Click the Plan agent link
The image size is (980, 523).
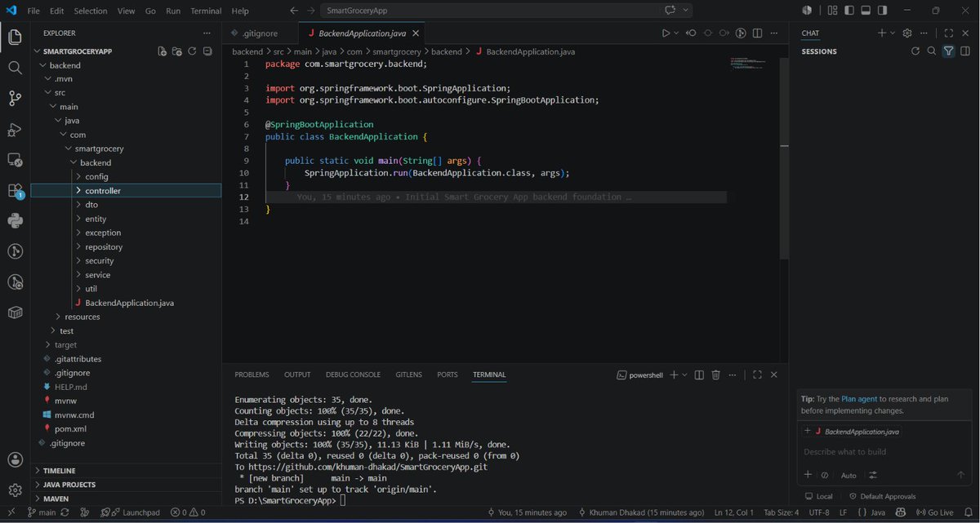(x=859, y=399)
